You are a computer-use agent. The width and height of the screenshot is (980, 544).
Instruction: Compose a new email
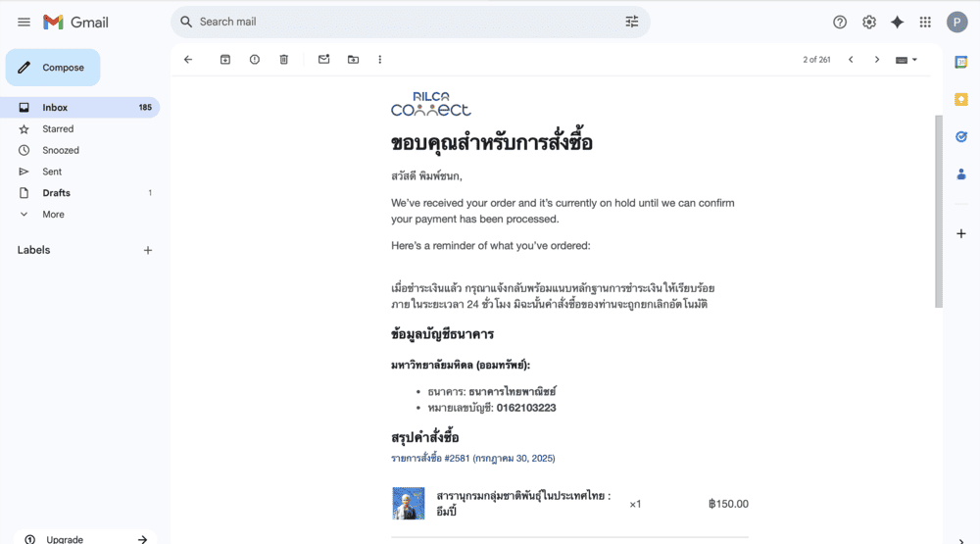[x=53, y=68]
